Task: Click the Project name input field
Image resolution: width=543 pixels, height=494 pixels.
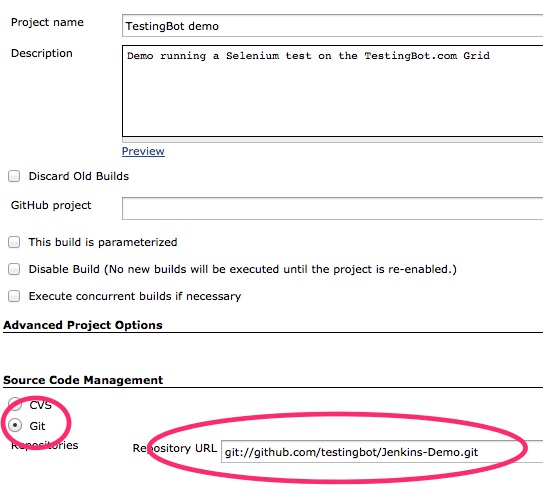Action: pos(332,26)
